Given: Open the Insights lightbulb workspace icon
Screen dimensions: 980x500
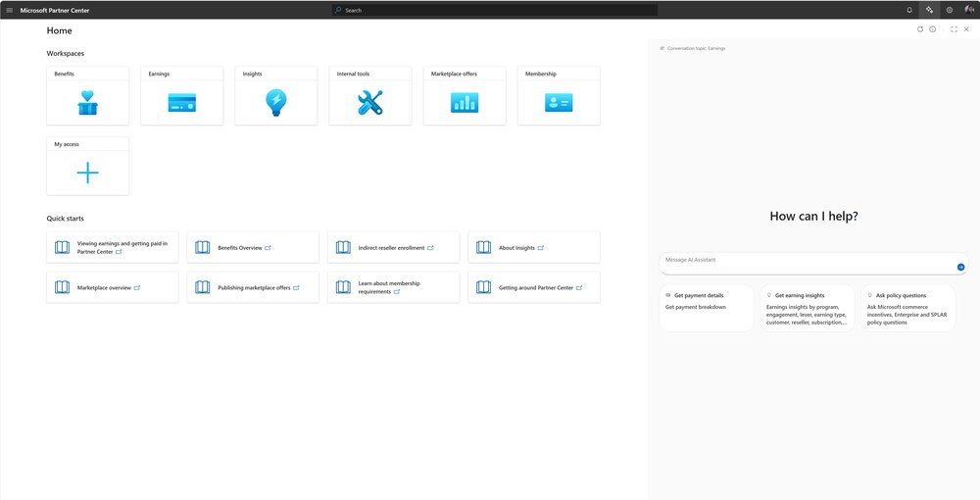Looking at the screenshot, I should pyautogui.click(x=275, y=103).
